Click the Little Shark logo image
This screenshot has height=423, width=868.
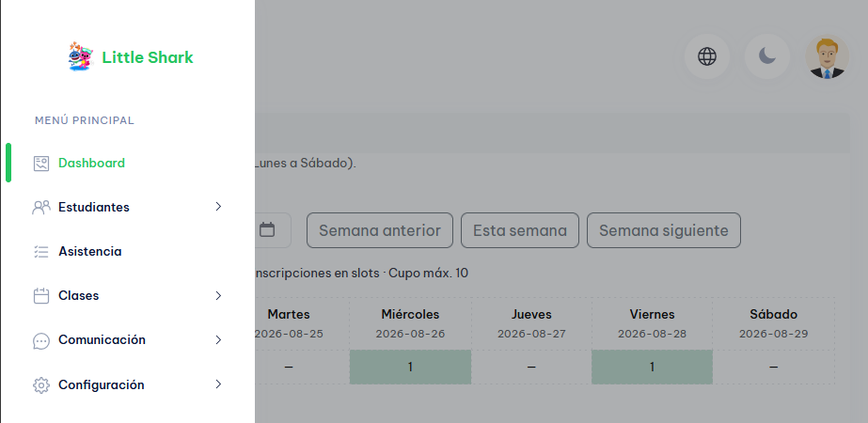pyautogui.click(x=81, y=56)
